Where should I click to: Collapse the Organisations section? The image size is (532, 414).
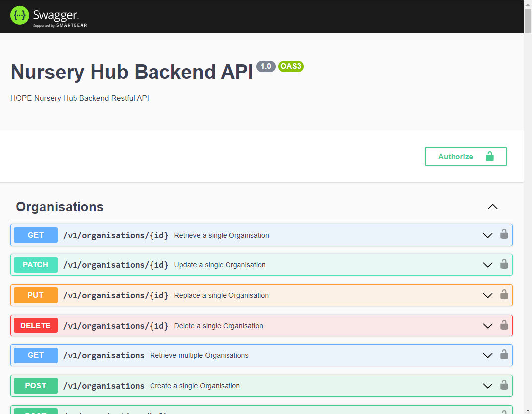[x=492, y=207]
